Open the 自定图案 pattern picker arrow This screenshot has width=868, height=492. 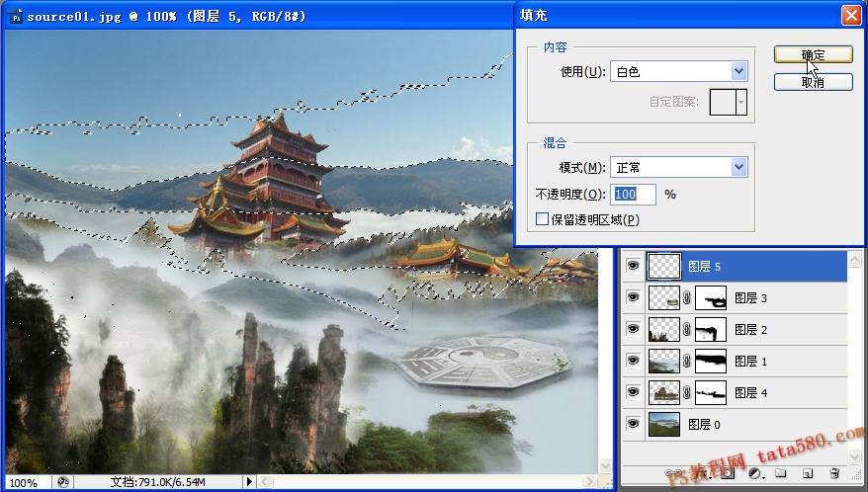(x=741, y=103)
